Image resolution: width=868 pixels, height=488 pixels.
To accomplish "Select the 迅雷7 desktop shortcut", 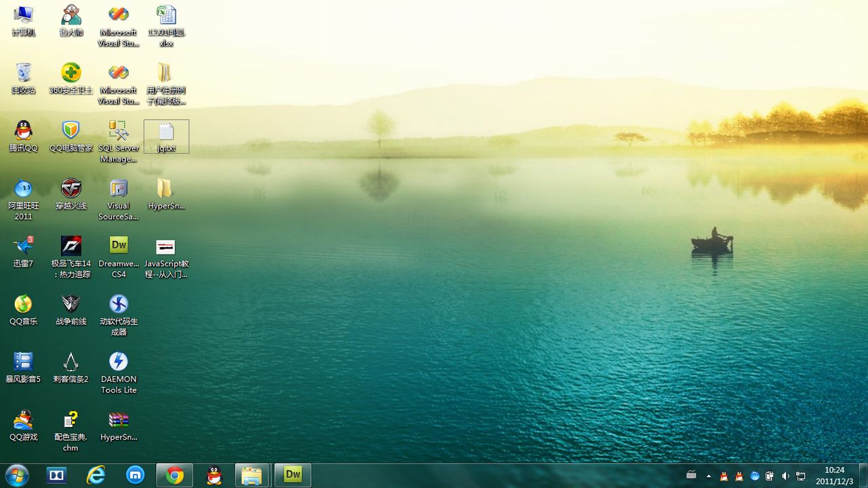I will point(23,252).
